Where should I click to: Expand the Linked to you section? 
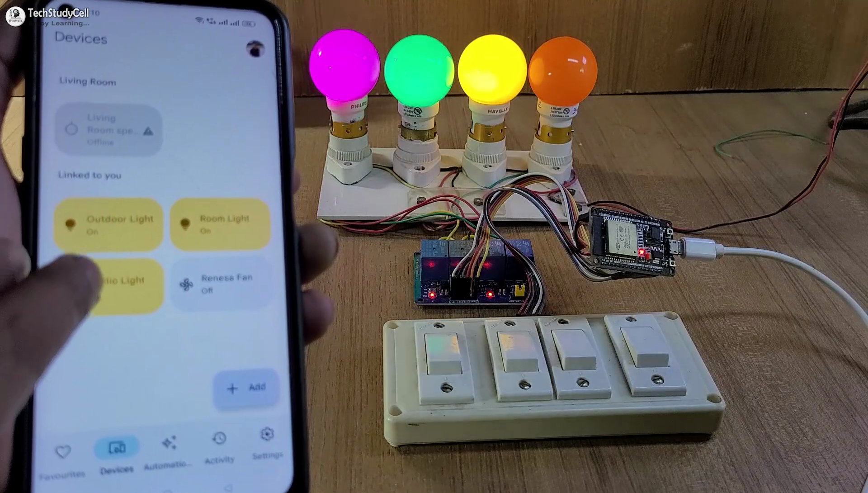(90, 175)
